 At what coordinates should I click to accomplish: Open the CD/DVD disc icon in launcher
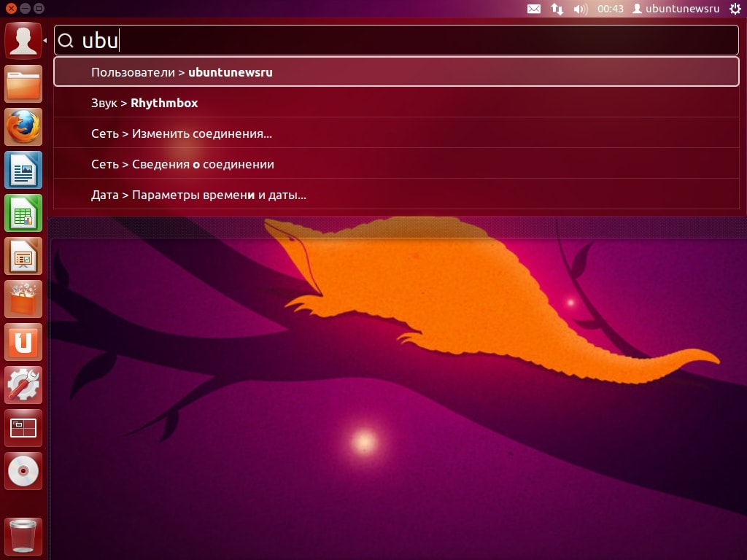(x=23, y=471)
